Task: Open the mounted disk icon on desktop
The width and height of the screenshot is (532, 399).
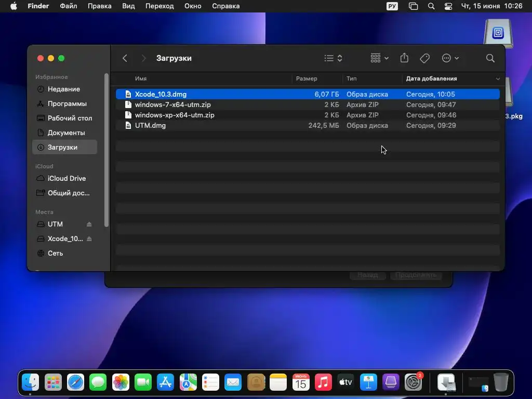Action: pyautogui.click(x=498, y=34)
